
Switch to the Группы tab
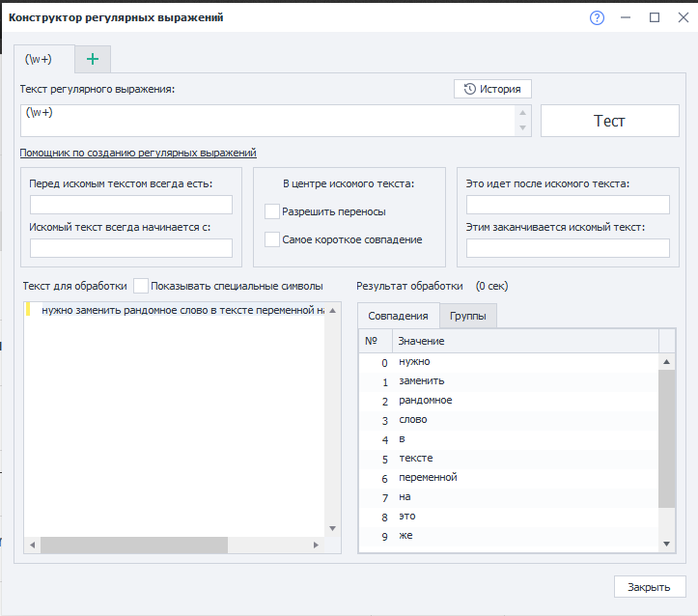[468, 316]
